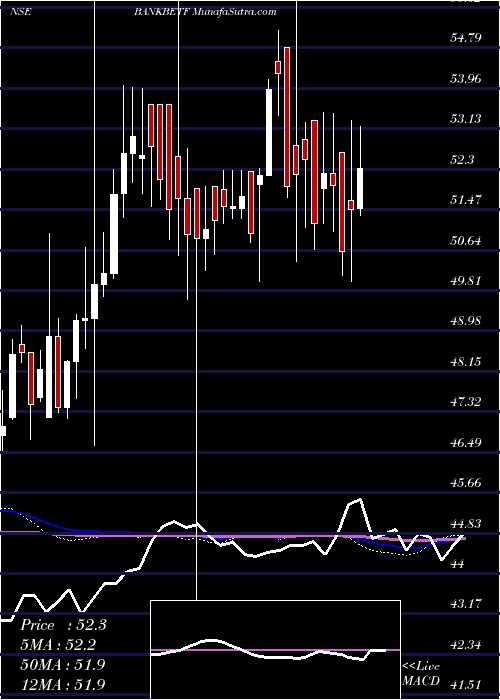500x700 pixels.
Task: Click the 47.32 price axis label
Action: 466,402
